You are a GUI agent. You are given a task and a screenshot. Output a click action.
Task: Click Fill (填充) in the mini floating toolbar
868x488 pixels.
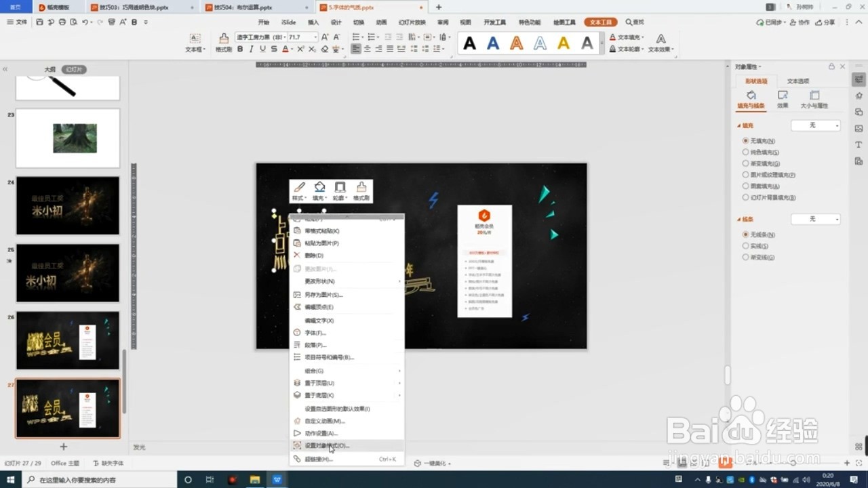tap(319, 191)
